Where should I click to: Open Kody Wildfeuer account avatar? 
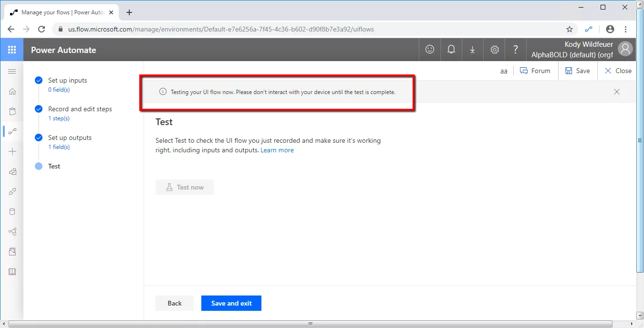tap(625, 49)
